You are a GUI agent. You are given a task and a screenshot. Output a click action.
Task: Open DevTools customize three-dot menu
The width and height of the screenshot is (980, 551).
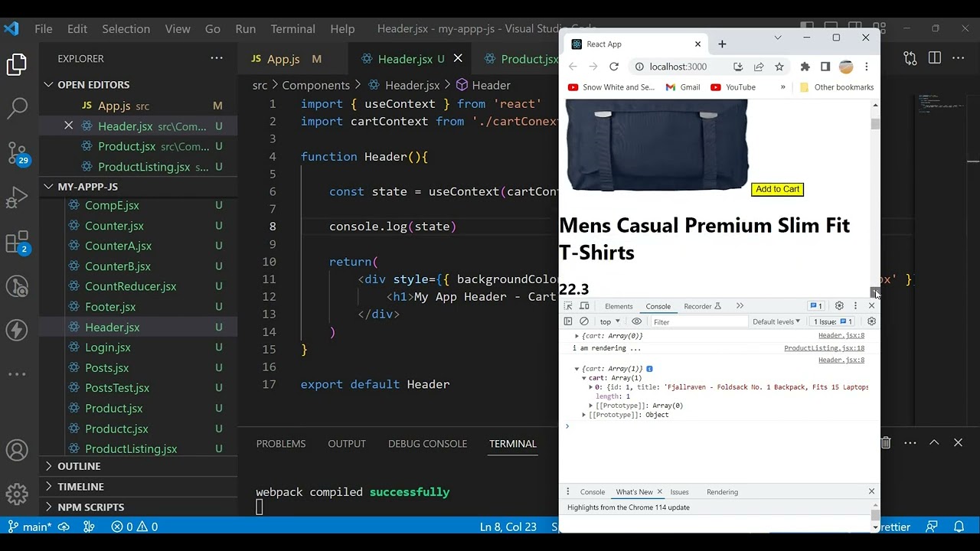coord(855,306)
